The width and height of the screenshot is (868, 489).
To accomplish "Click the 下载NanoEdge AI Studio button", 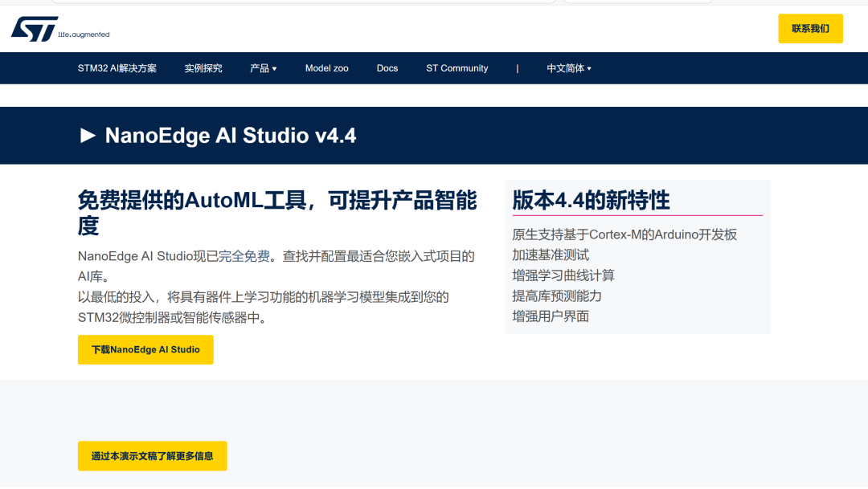I will pos(145,350).
